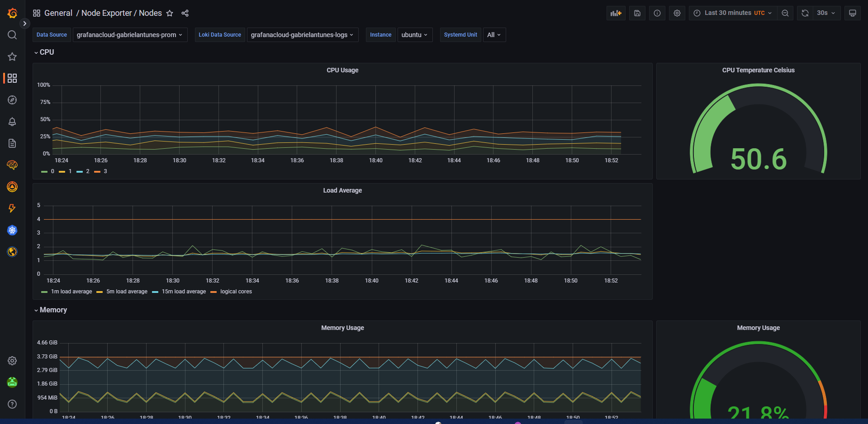Open the Grafana home logo
This screenshot has height=424, width=868.
(12, 13)
